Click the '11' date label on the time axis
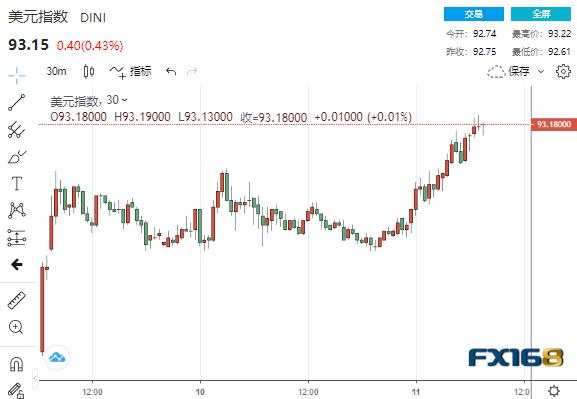This screenshot has width=577, height=399. [x=416, y=392]
